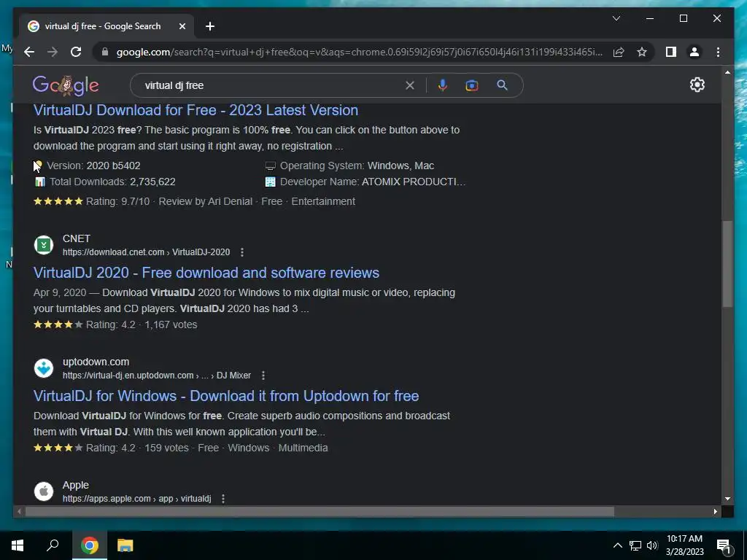This screenshot has width=747, height=560.
Task: Click the download.cnet.com URL text
Action: 146,252
